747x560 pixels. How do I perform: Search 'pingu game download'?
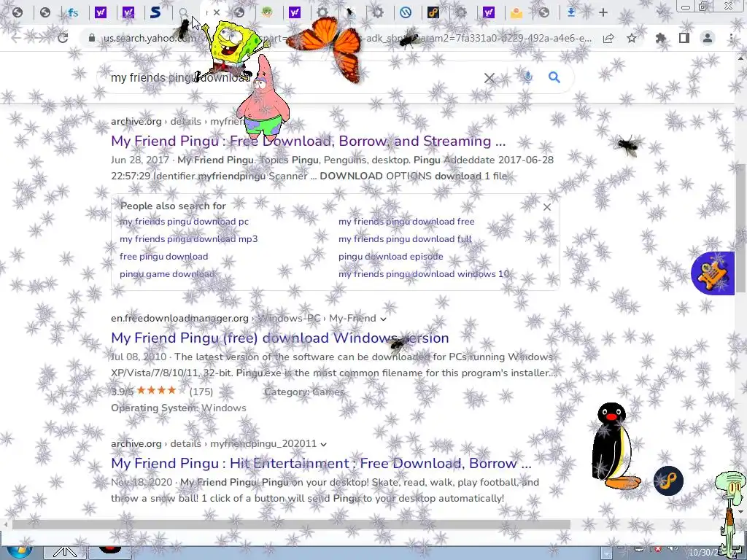click(167, 274)
